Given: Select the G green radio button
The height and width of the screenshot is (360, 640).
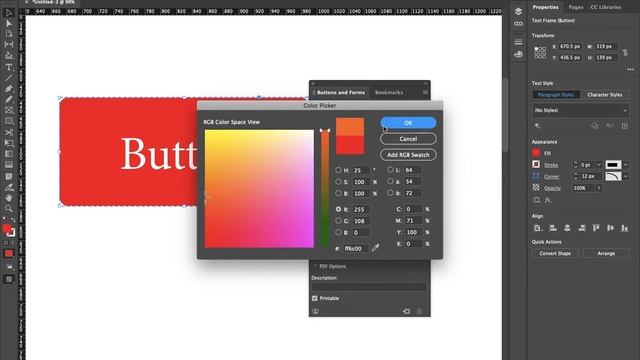Looking at the screenshot, I should 338,221.
